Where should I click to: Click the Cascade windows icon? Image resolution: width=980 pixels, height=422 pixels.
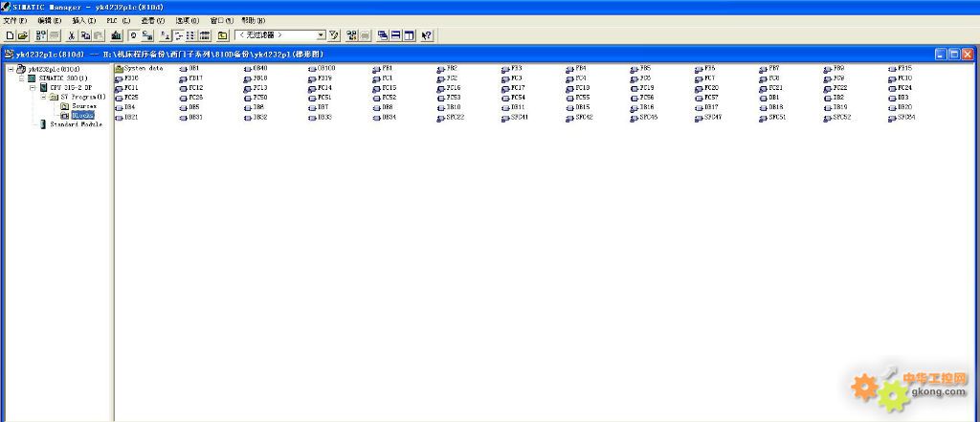click(383, 35)
